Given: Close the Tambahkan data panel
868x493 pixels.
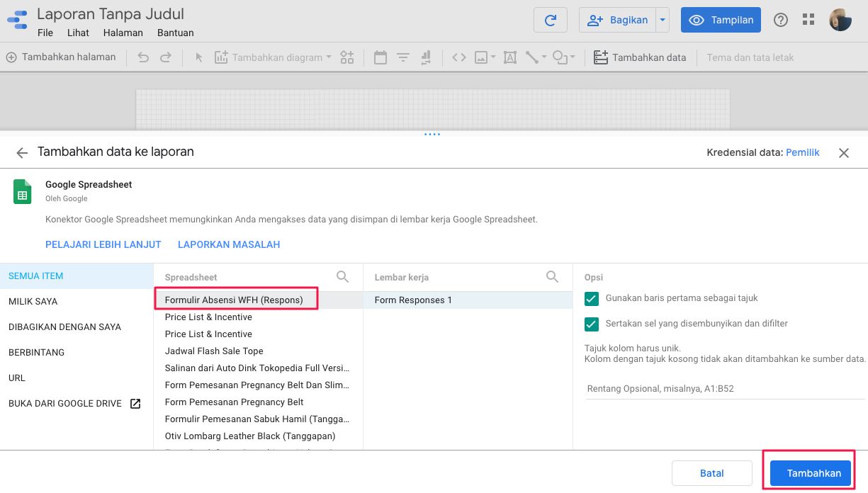Looking at the screenshot, I should (x=843, y=152).
